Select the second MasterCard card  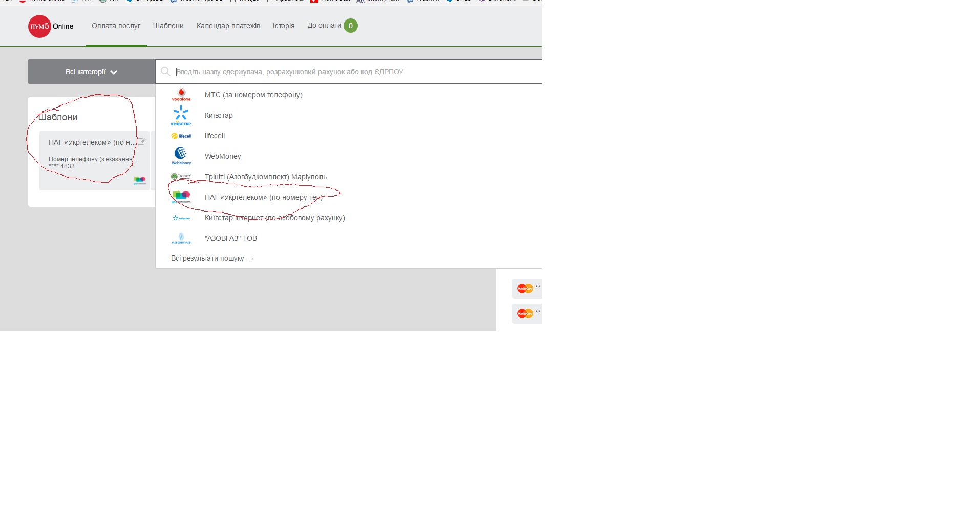526,313
